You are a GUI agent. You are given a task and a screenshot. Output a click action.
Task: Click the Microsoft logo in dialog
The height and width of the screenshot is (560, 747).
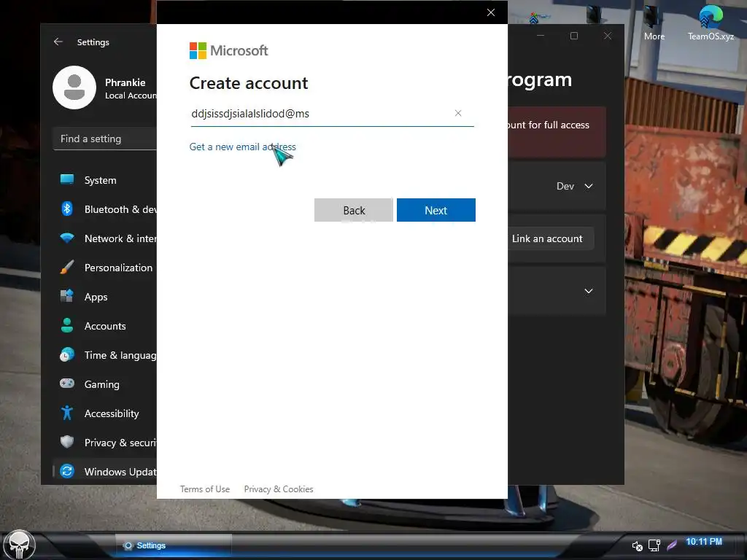[228, 50]
